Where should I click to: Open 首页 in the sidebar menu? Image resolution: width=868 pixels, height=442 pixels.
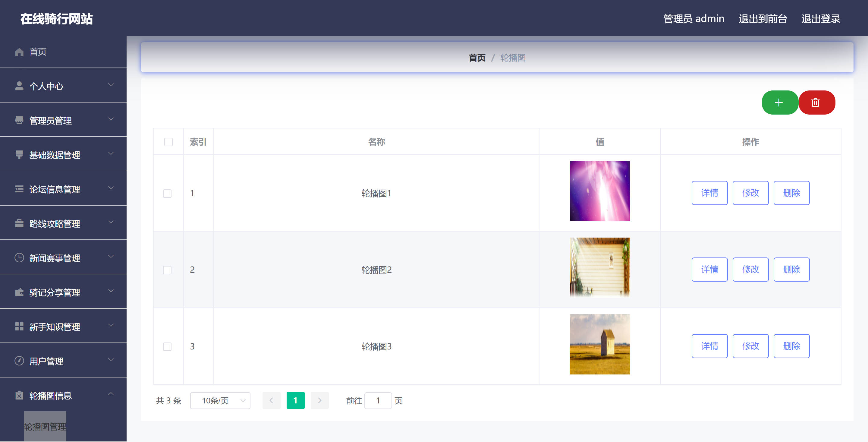(x=63, y=52)
